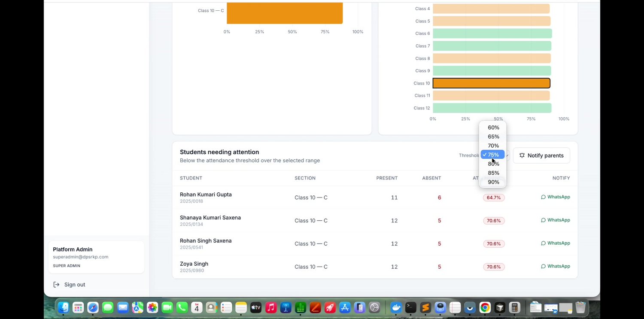Click the bell icon on Notify parents
644x319 pixels.
pos(522,155)
